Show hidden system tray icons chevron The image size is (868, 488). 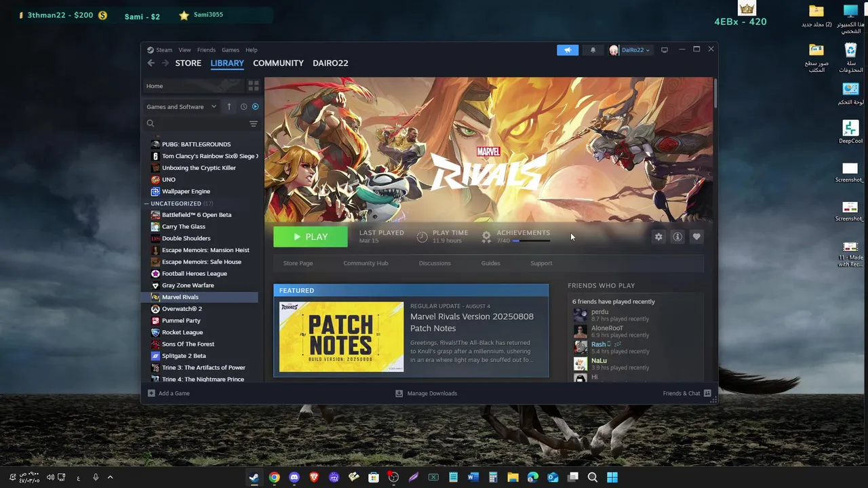110,477
